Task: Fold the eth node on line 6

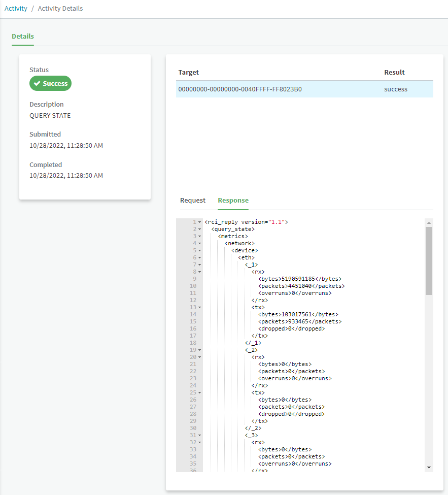Action: point(200,258)
